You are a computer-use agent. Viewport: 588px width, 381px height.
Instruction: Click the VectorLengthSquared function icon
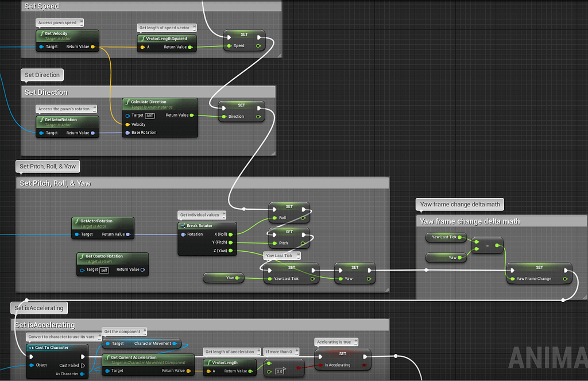(x=143, y=38)
